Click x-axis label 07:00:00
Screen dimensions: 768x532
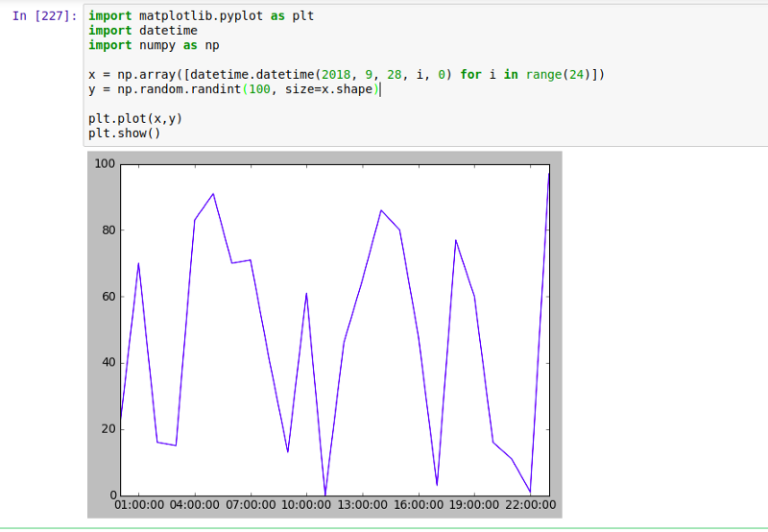point(251,505)
